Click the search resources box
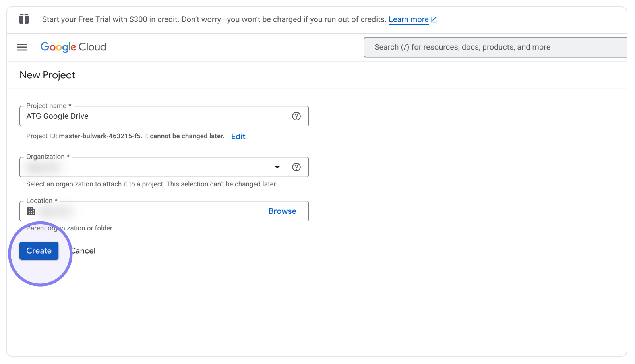This screenshot has height=364, width=635. click(495, 47)
